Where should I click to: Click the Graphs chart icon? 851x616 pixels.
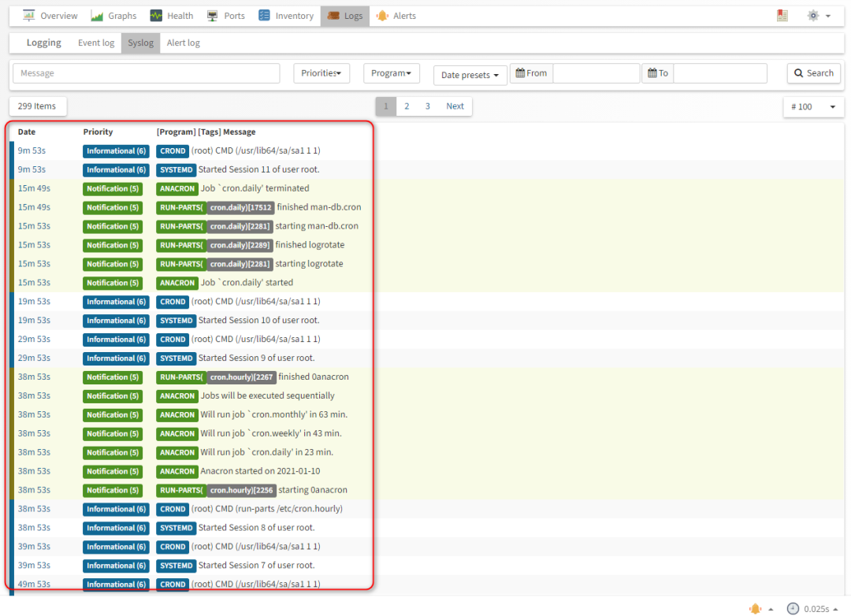97,16
